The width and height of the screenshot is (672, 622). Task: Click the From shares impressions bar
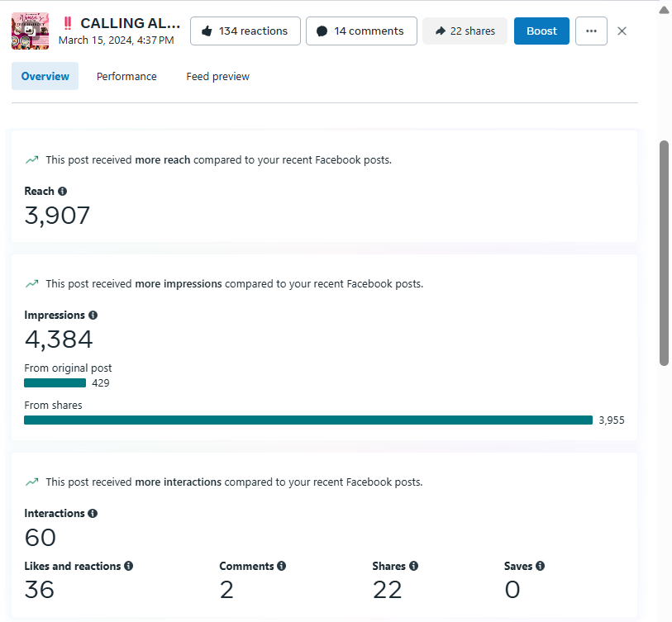tap(308, 420)
